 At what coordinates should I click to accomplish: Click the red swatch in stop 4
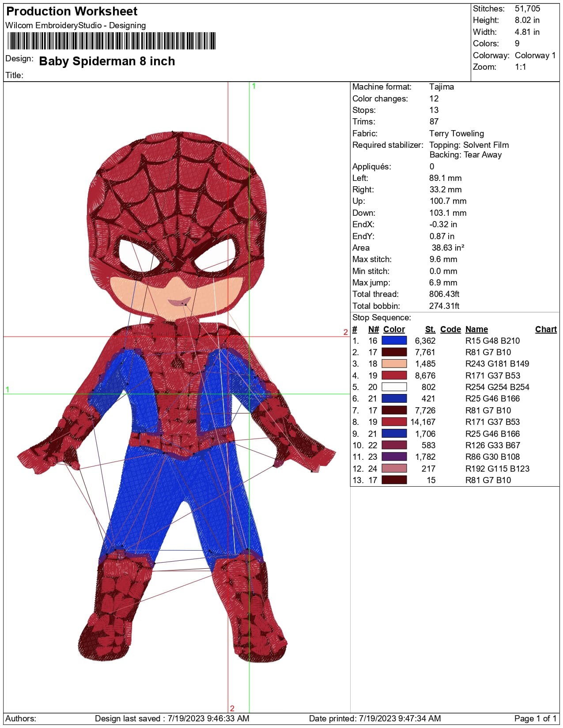pos(394,375)
